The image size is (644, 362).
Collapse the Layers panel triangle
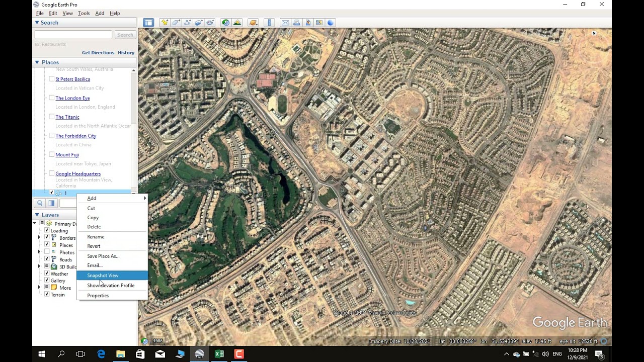pos(37,215)
